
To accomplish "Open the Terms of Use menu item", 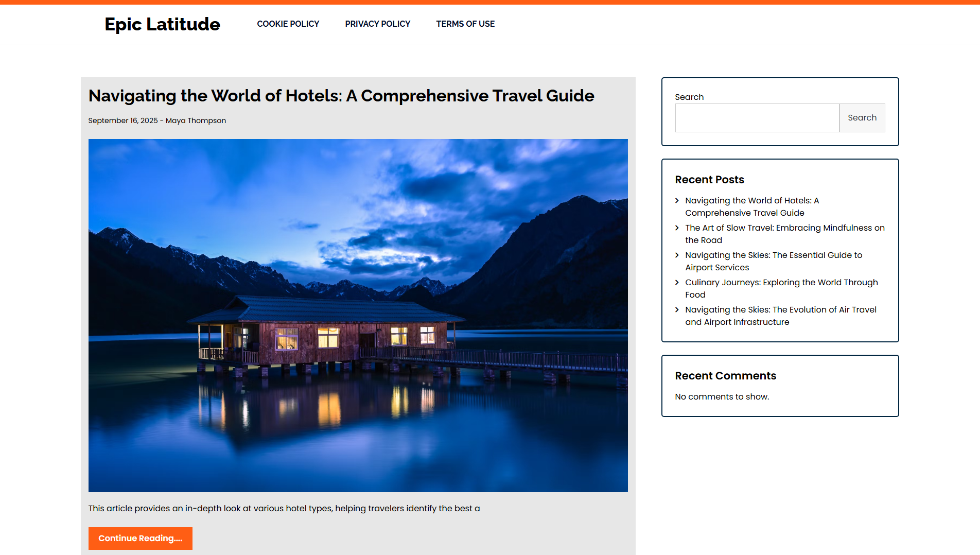I will (x=465, y=24).
